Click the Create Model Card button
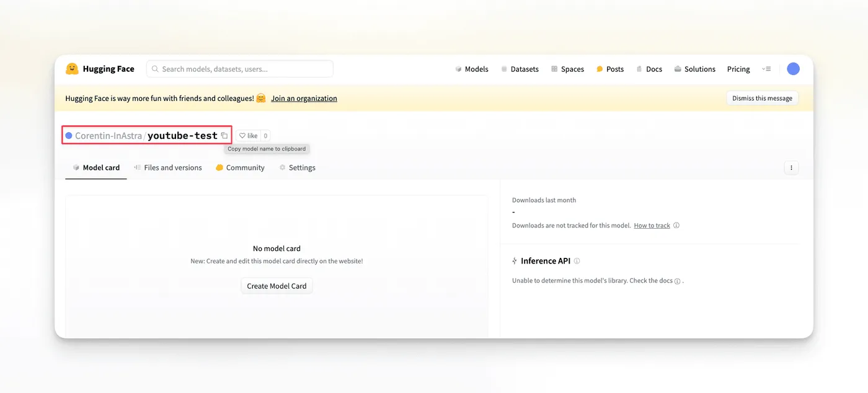 point(277,286)
